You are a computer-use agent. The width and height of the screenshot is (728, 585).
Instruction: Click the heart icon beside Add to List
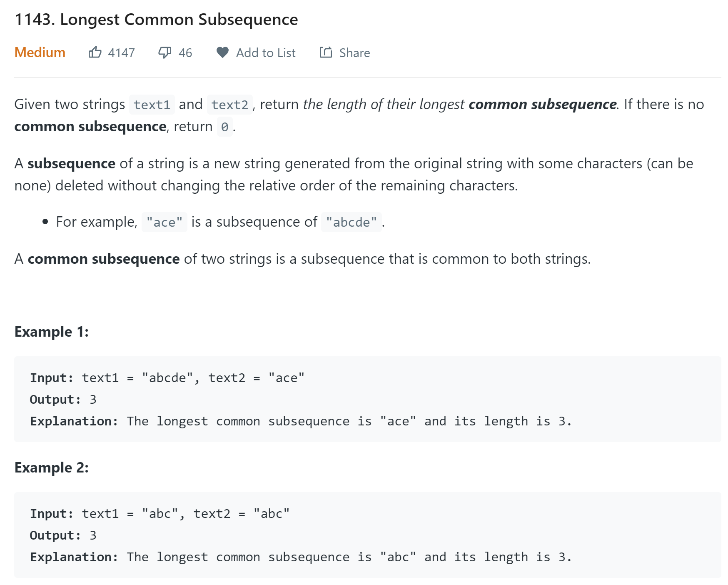(x=222, y=52)
